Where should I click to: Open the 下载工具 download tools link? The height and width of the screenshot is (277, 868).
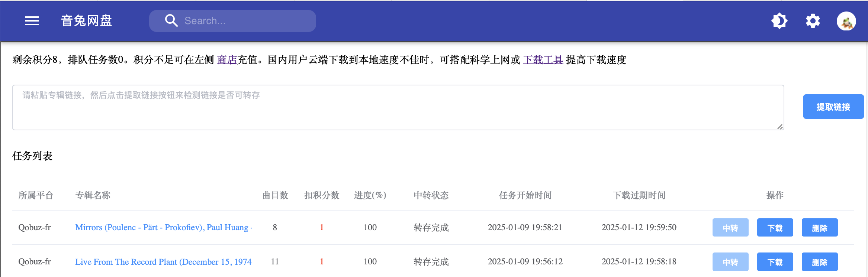(x=543, y=60)
